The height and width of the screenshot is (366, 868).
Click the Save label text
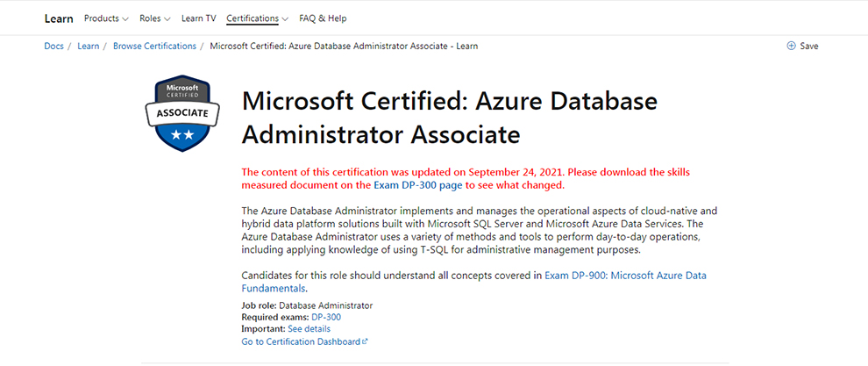(x=808, y=46)
